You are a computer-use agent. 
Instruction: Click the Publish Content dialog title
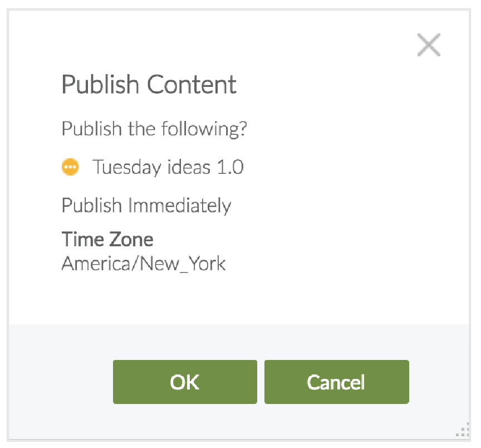coord(149,85)
